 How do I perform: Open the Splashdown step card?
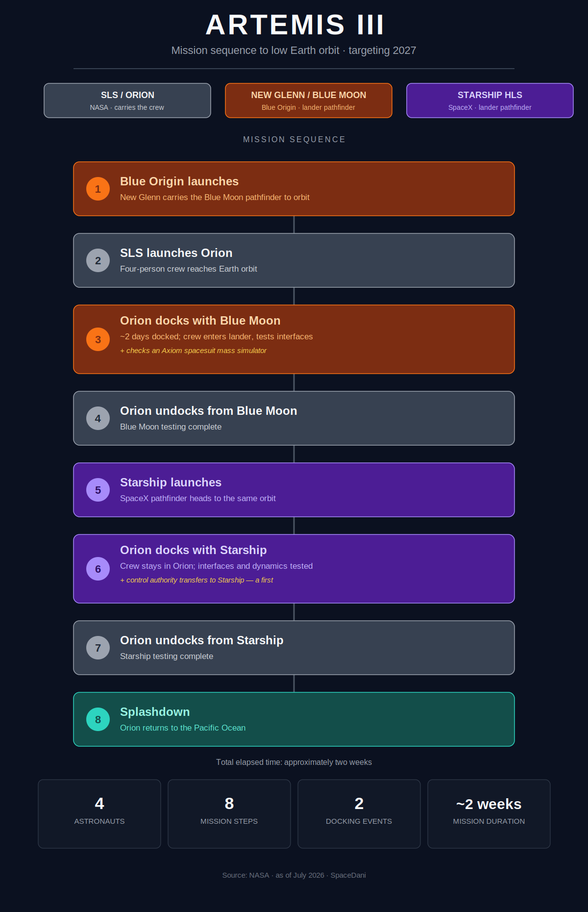294,719
